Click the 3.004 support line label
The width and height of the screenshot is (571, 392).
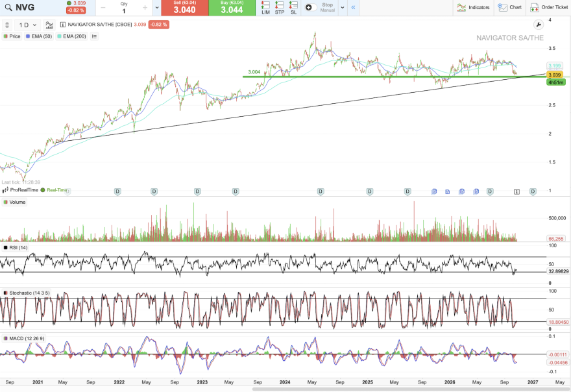pyautogui.click(x=254, y=72)
